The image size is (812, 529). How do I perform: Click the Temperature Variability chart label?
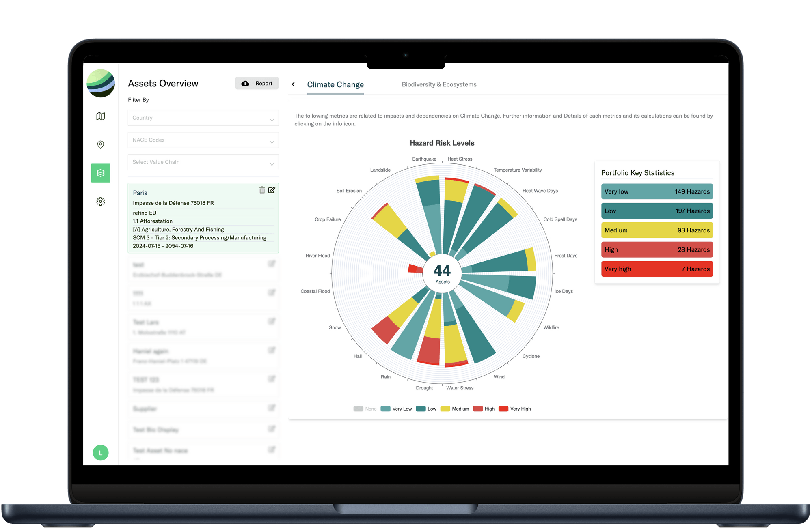tap(518, 170)
